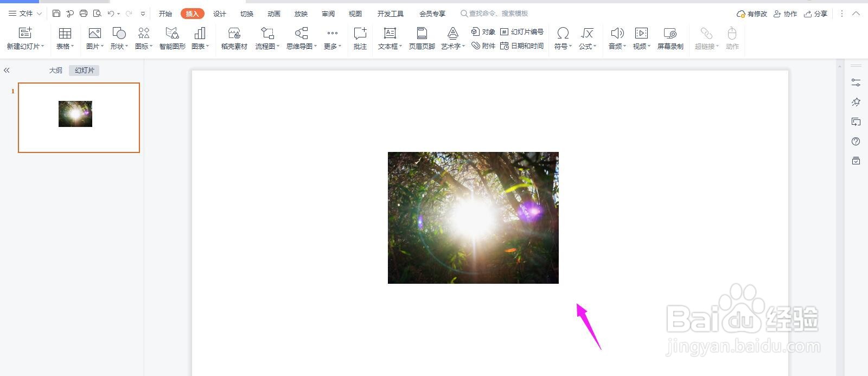Switch to the 开始 tab

pos(165,14)
